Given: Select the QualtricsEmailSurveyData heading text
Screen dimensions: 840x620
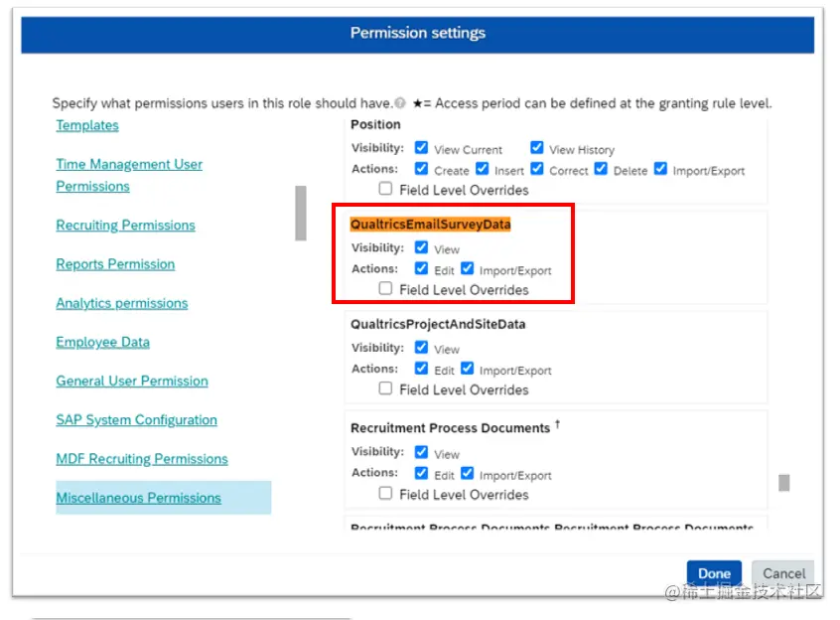Looking at the screenshot, I should pyautogui.click(x=430, y=224).
